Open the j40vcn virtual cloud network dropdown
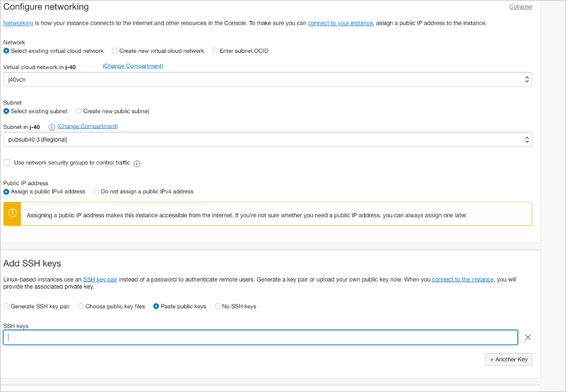This screenshot has width=566, height=392. pyautogui.click(x=268, y=80)
